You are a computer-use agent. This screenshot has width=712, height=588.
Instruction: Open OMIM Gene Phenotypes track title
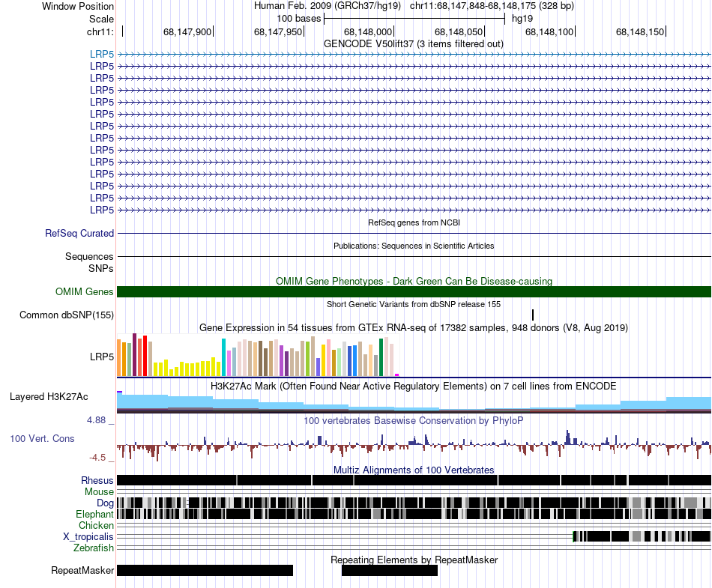pyautogui.click(x=414, y=282)
